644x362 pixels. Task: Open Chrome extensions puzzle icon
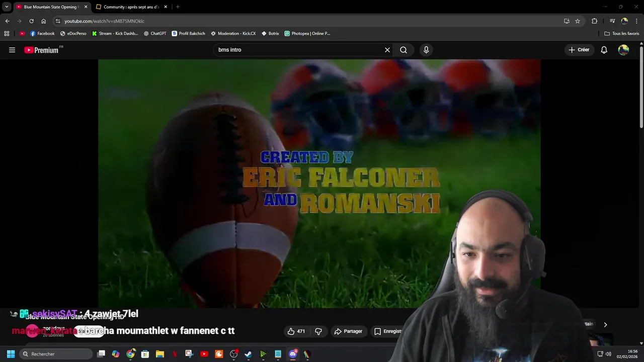coord(595,21)
